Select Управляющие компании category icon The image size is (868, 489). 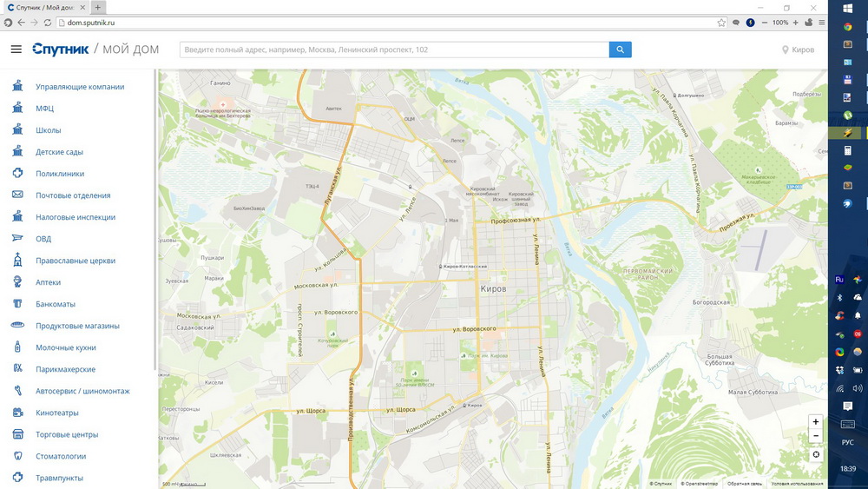coord(17,86)
